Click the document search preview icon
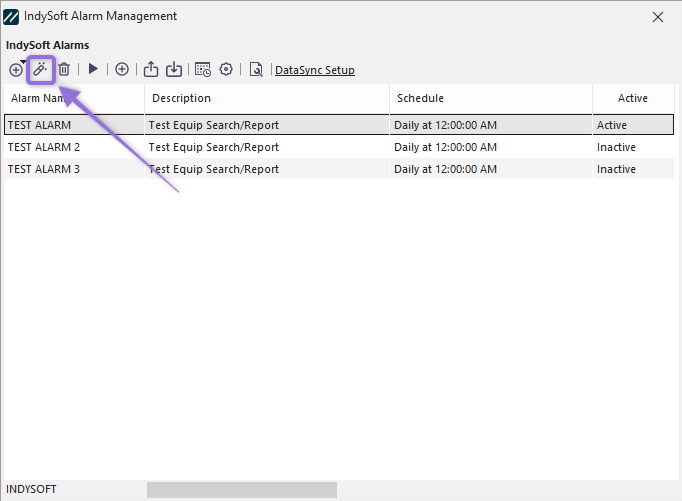The height and width of the screenshot is (501, 682). click(x=256, y=70)
